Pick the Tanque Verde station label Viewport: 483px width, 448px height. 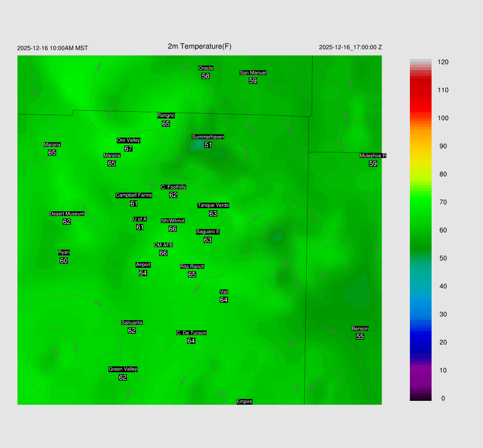click(213, 205)
